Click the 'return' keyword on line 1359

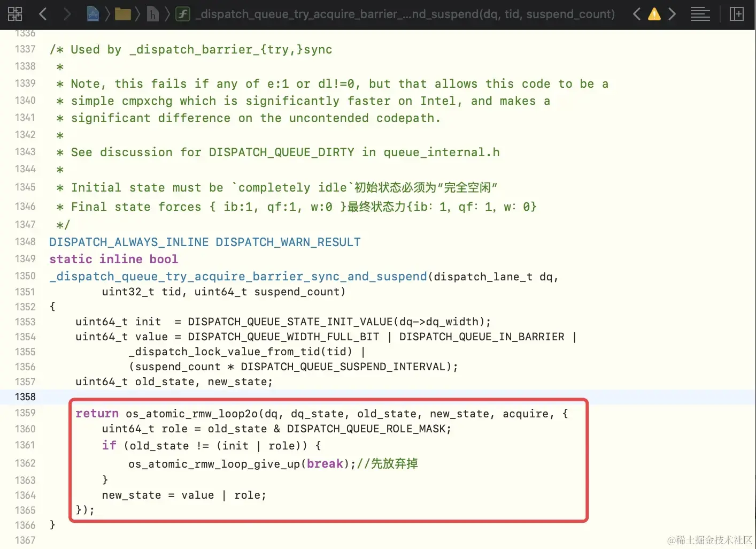point(97,413)
